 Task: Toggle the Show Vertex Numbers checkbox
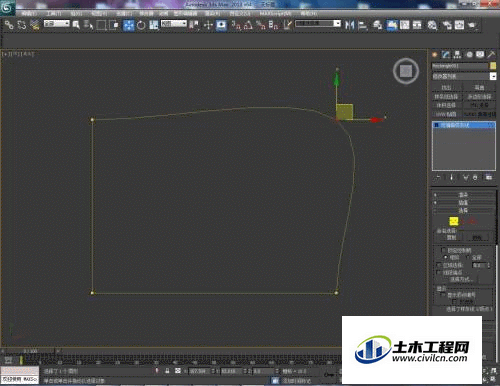[443, 295]
